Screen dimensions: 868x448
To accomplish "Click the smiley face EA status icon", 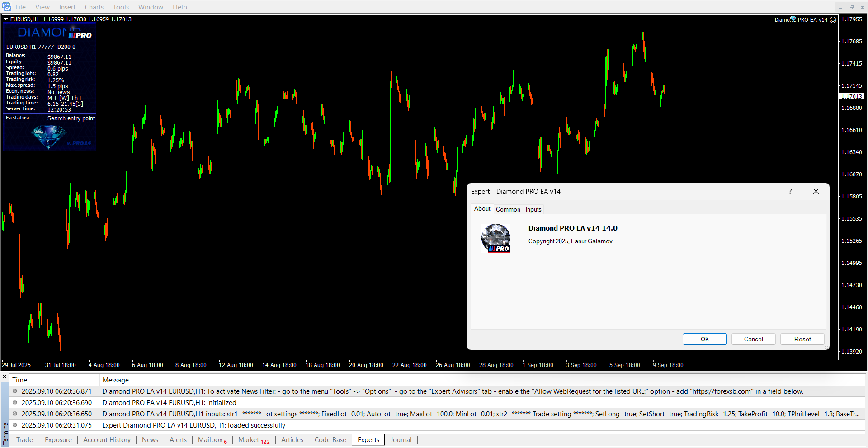I will click(833, 20).
